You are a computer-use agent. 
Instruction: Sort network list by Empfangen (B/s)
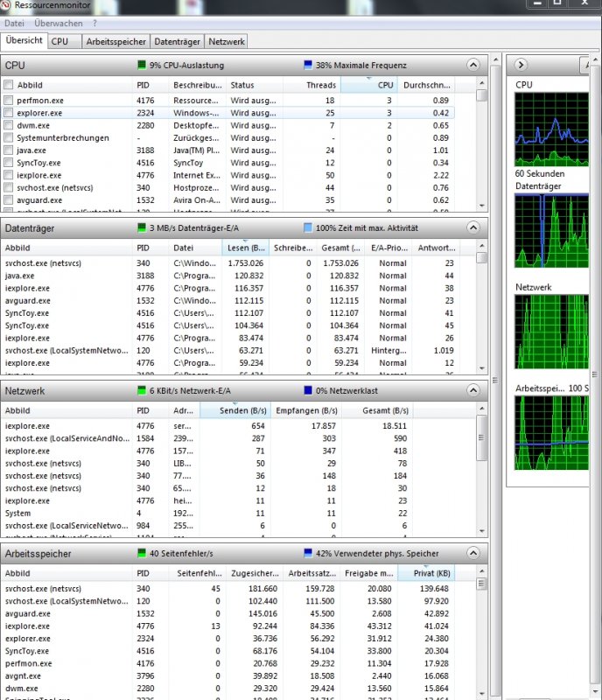click(306, 410)
